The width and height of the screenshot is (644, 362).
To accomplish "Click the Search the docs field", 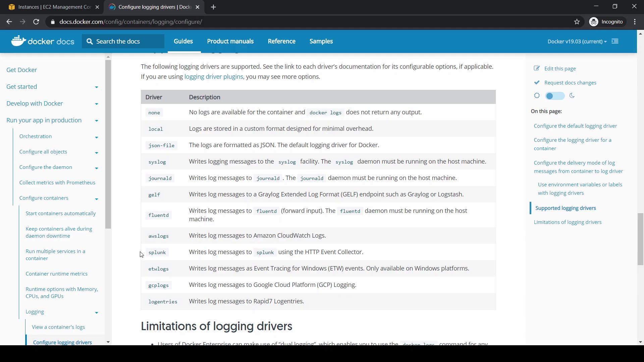I will (123, 41).
